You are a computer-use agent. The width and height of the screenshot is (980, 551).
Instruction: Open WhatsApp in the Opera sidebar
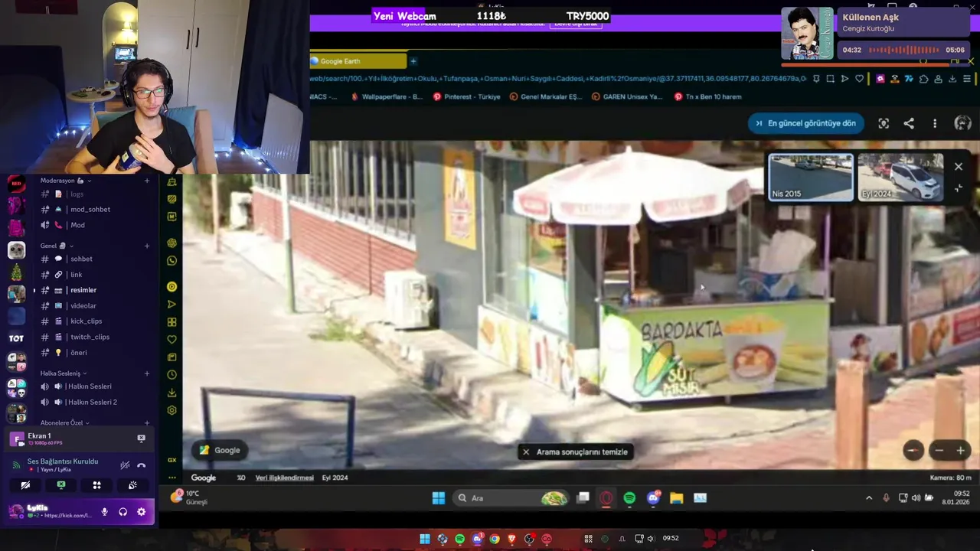coord(171,261)
